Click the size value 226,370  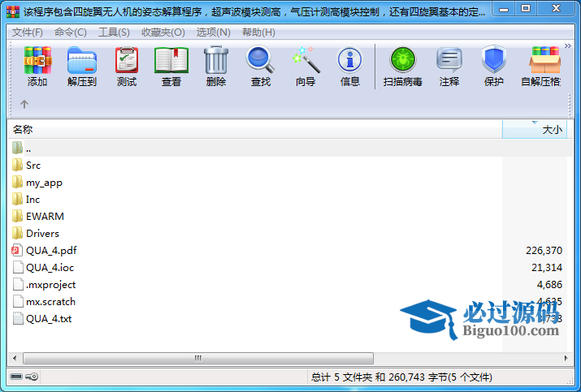544,251
